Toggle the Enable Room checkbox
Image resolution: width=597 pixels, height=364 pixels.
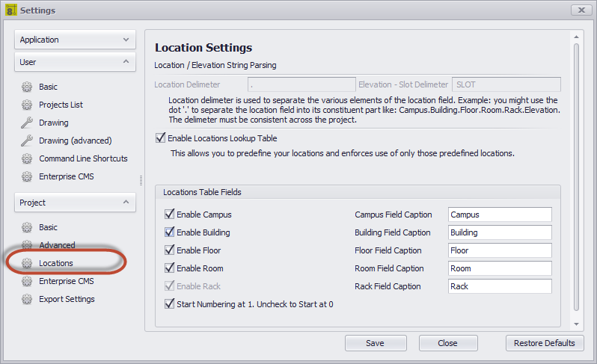pyautogui.click(x=169, y=268)
